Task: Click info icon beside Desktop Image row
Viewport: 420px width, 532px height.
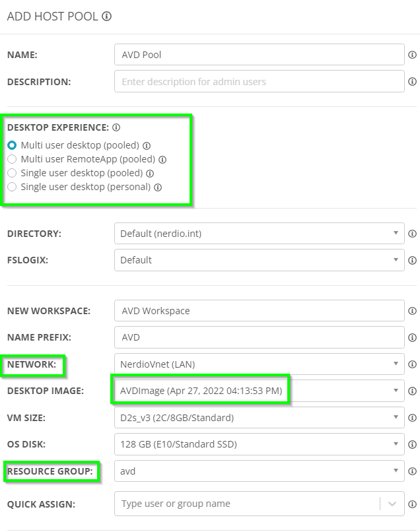Action: click(412, 391)
